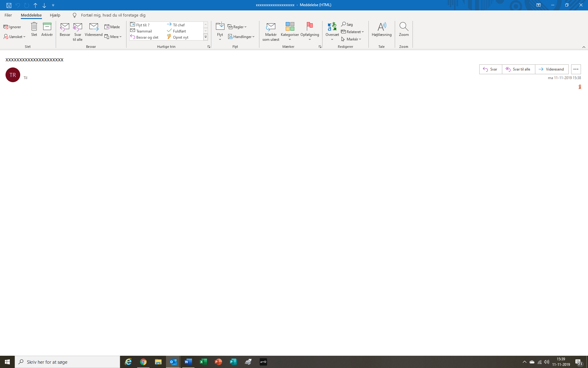Click the Oversæt translate icon
The height and width of the screenshot is (368, 588).
[332, 27]
